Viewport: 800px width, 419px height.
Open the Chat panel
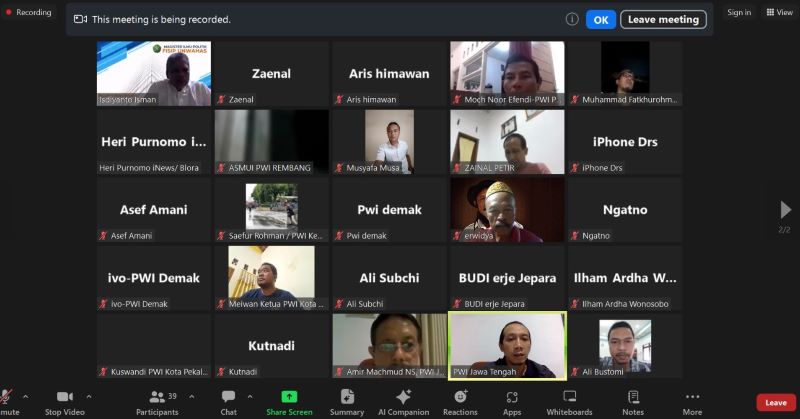tap(228, 401)
